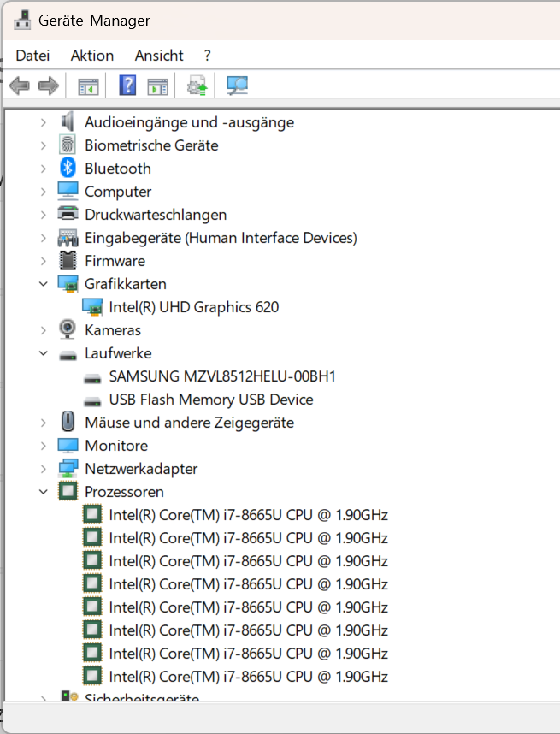Select the Netzwerkadapter label
The image size is (560, 734).
(x=141, y=469)
